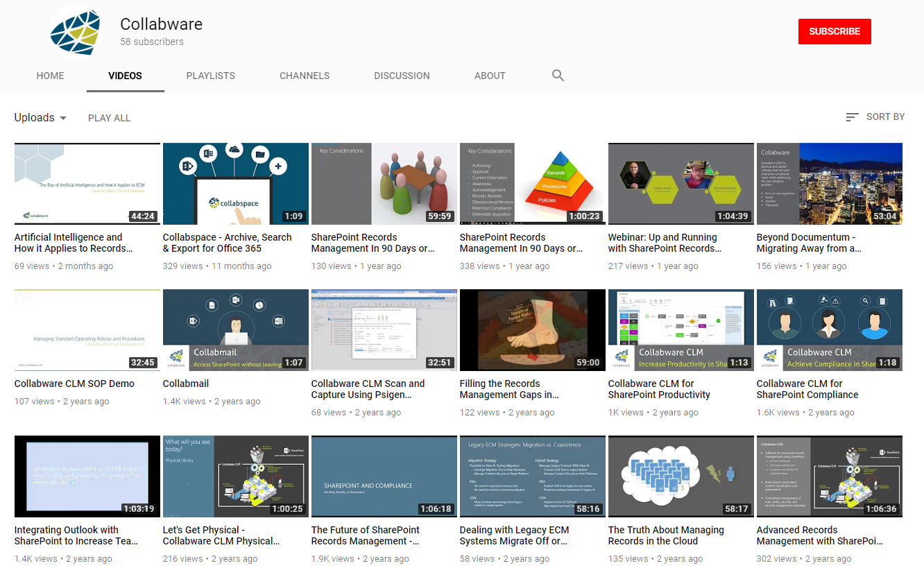Click the Sort By filter icon
The image size is (924, 577).
pos(852,117)
